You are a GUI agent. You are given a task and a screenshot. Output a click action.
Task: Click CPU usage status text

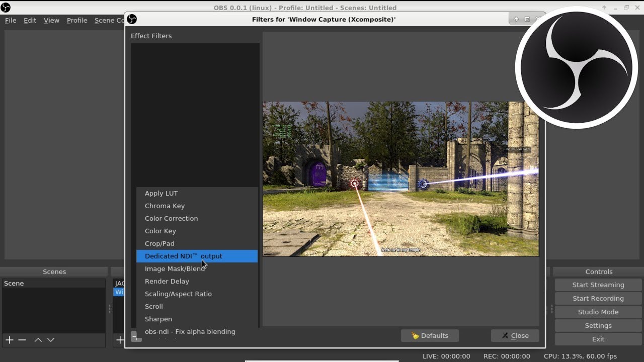coord(580,356)
